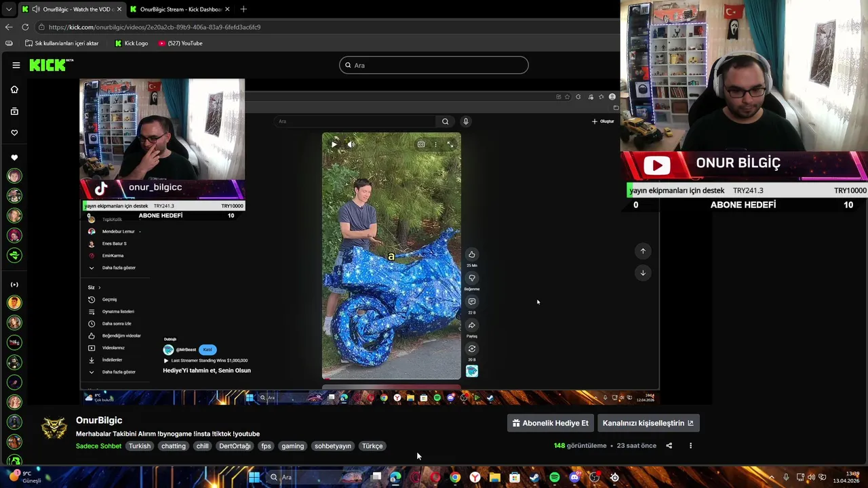The width and height of the screenshot is (868, 488).
Task: Dislike the Short with thumbs down
Action: pyautogui.click(x=472, y=278)
